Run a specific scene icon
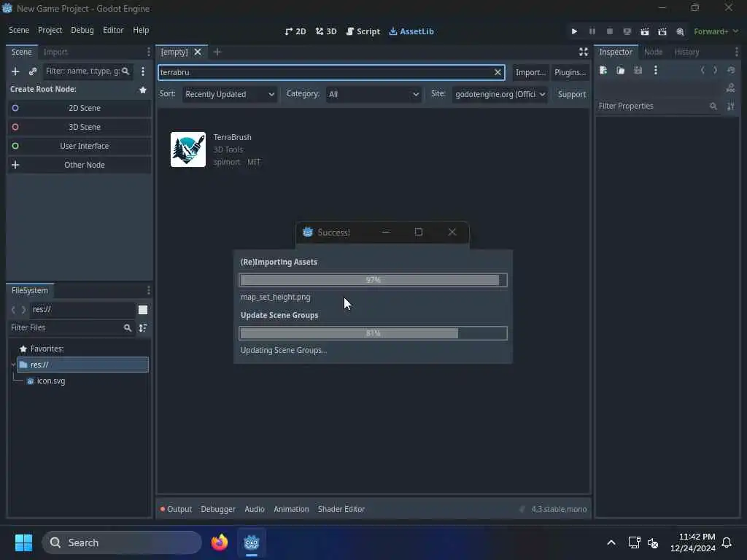Viewport: 747px width, 560px height. click(x=662, y=31)
